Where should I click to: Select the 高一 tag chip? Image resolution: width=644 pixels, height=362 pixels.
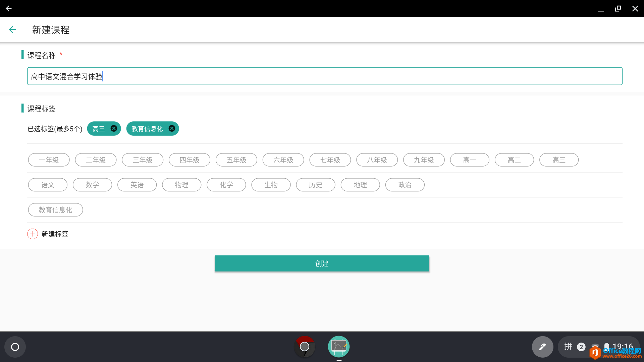click(x=470, y=160)
